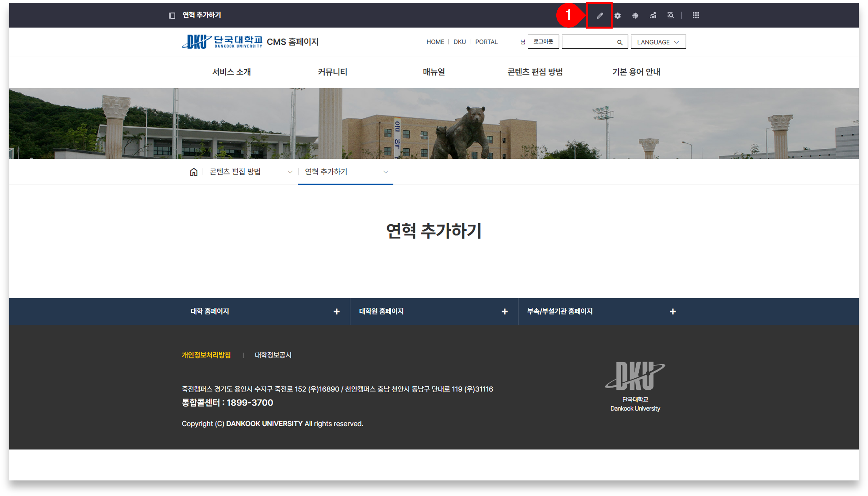Click the crosshair target icon
The width and height of the screenshot is (868, 496).
[x=635, y=15]
